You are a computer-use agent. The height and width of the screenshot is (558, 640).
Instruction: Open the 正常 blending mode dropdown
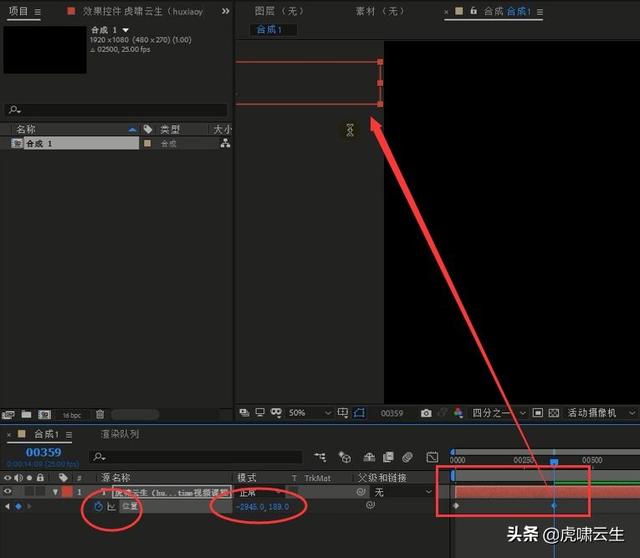pos(260,493)
